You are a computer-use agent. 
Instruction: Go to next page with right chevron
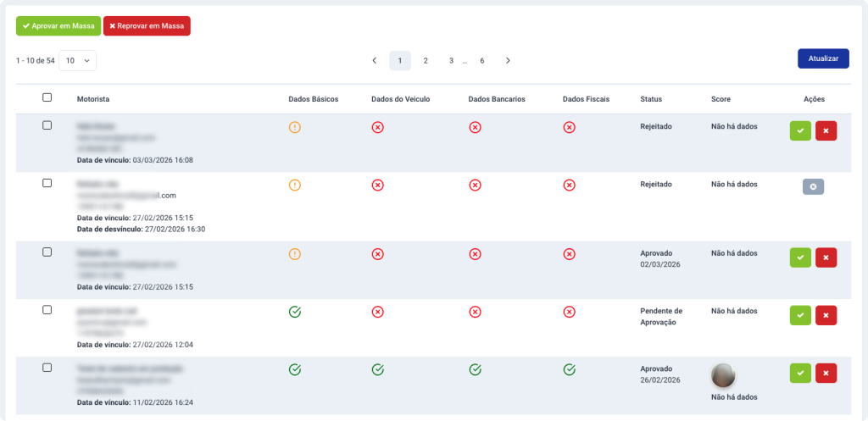(x=508, y=61)
